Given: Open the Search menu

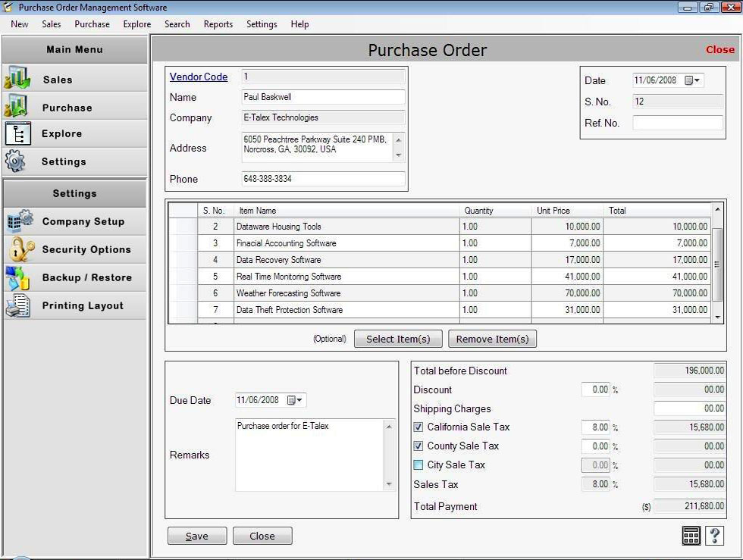Looking at the screenshot, I should (177, 24).
